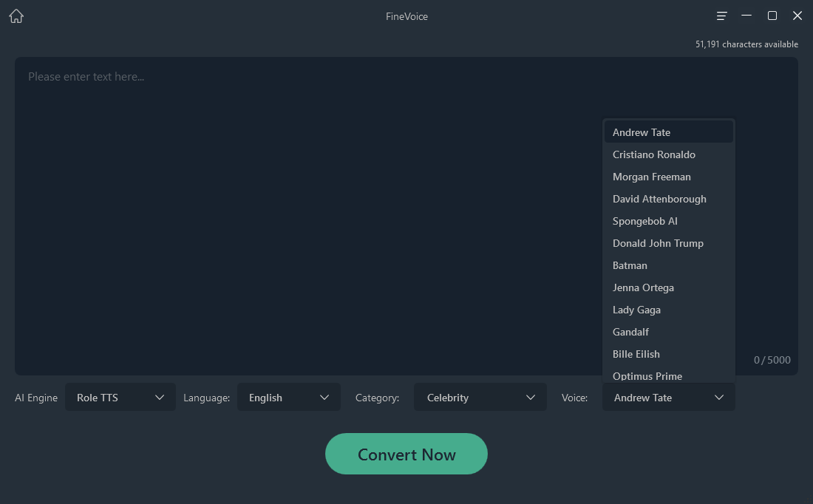This screenshot has width=813, height=504.
Task: Select Batman voice
Action: tap(668, 265)
